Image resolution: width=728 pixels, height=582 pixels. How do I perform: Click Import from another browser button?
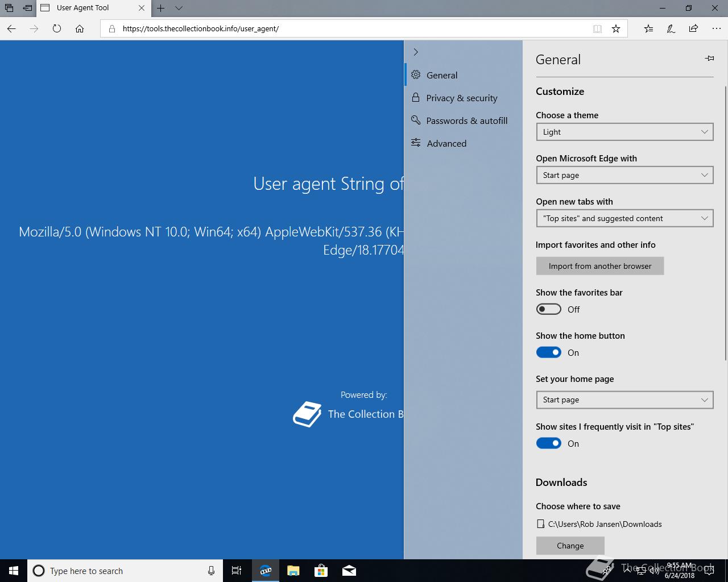600,266
